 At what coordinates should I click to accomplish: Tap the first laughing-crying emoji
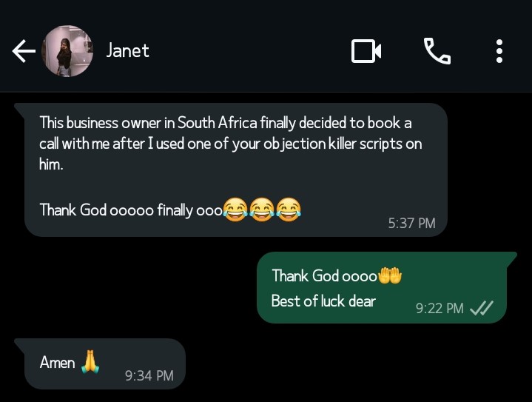[235, 211]
